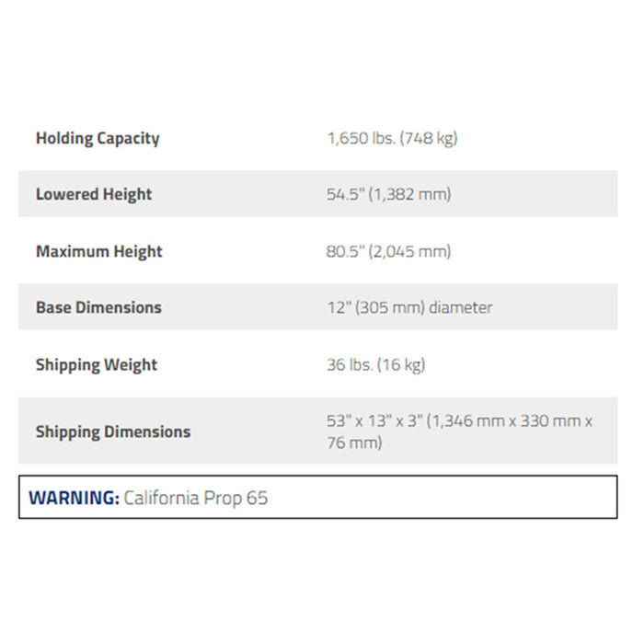Click the Shipping Dimensions label

[x=113, y=431]
